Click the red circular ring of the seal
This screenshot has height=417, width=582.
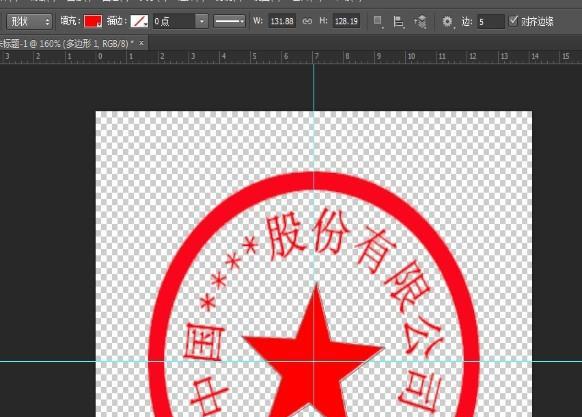tap(314, 181)
